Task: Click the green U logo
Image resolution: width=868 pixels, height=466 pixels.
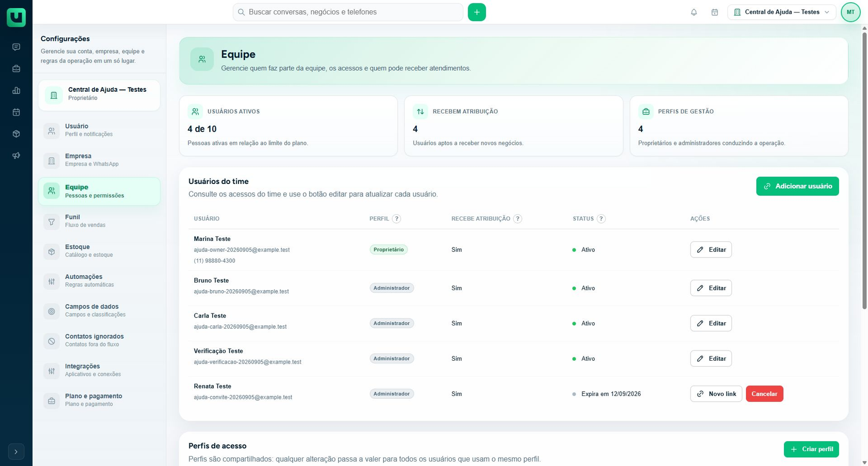Action: pos(16,17)
